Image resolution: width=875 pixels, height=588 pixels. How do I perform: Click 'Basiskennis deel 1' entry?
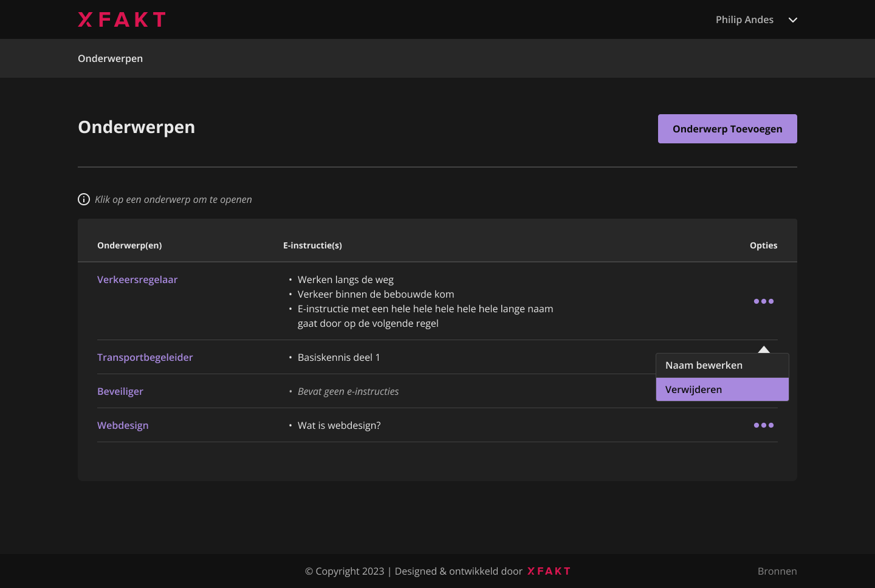click(x=339, y=357)
